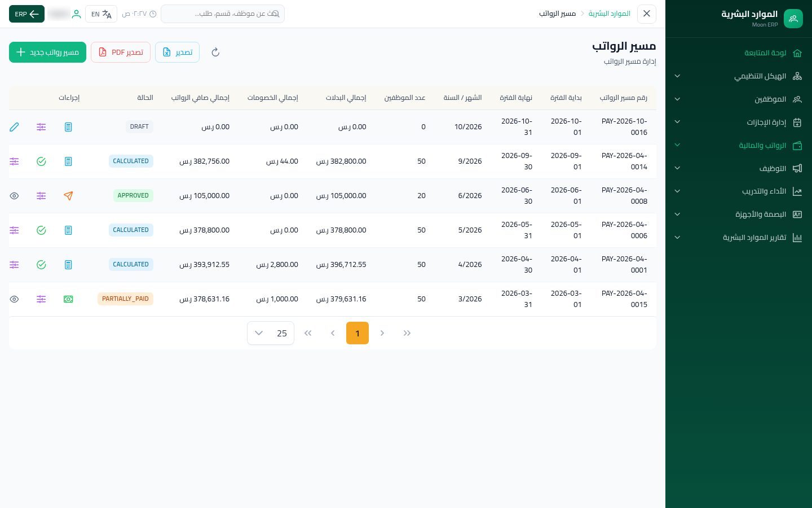812x508 pixels.
Task: Click the PARTIALLY_PAID status badge
Action: (125, 299)
